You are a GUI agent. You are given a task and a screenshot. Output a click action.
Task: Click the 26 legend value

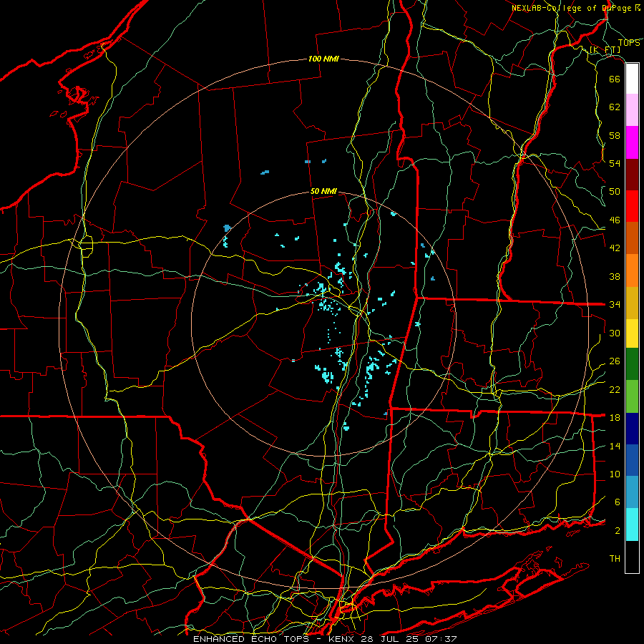click(615, 361)
